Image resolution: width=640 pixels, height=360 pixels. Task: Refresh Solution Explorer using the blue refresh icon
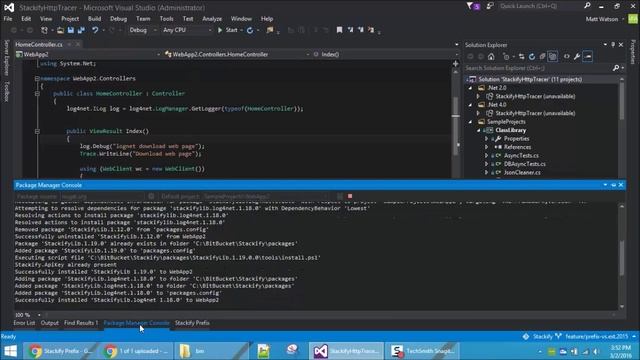click(x=532, y=57)
